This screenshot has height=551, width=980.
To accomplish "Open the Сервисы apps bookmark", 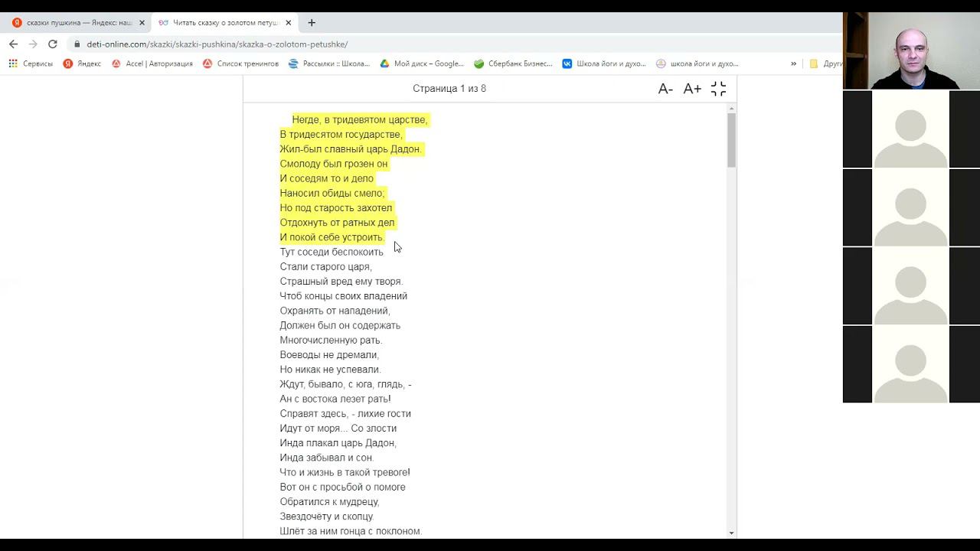I will click(x=31, y=64).
